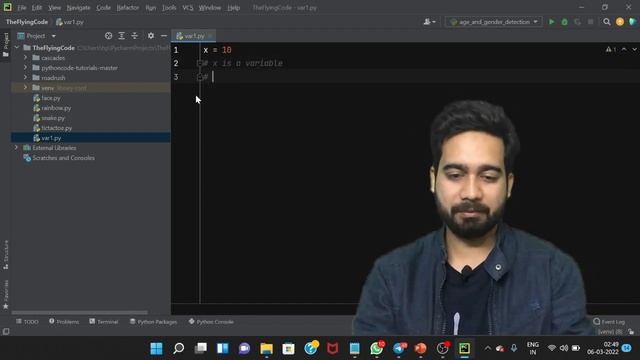
Task: Open the Event Log
Action: click(x=609, y=322)
